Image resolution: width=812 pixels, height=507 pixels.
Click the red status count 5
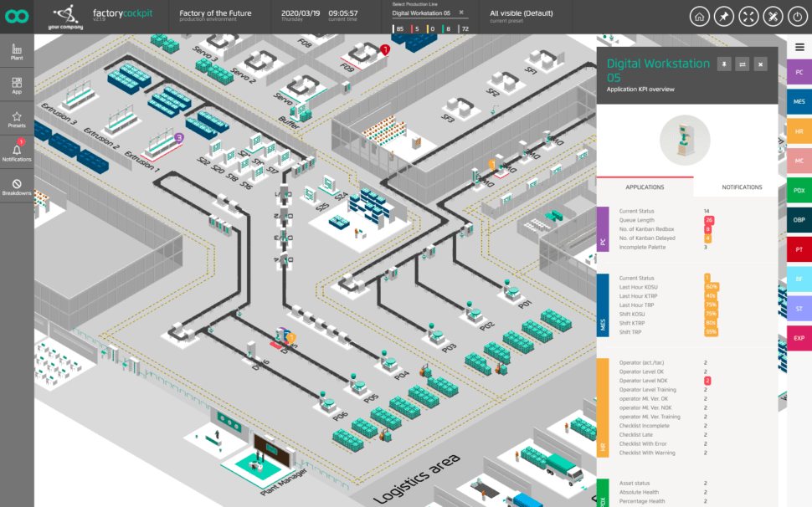[x=415, y=29]
